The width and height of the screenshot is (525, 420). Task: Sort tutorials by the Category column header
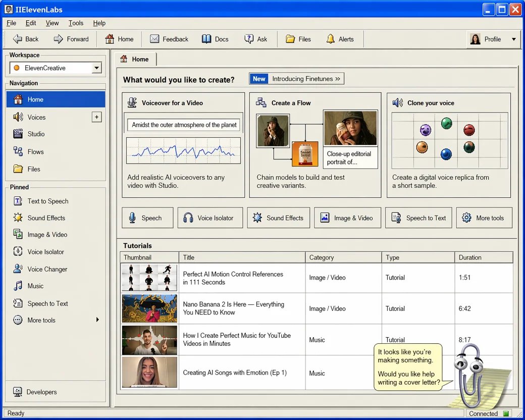344,257
